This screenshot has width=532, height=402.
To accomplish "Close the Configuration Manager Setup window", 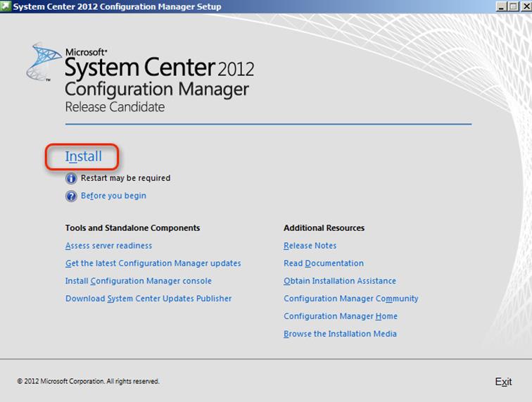I will tap(526, 6).
